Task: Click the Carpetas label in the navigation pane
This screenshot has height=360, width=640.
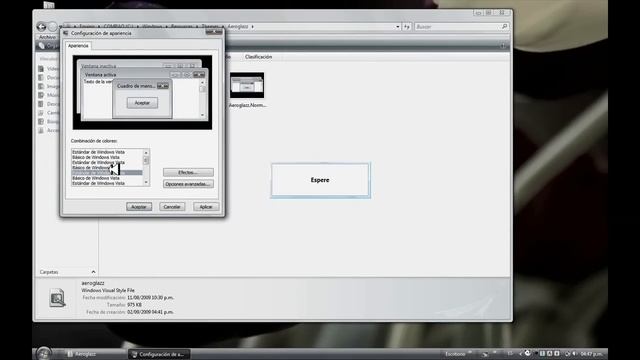Action: pos(49,272)
